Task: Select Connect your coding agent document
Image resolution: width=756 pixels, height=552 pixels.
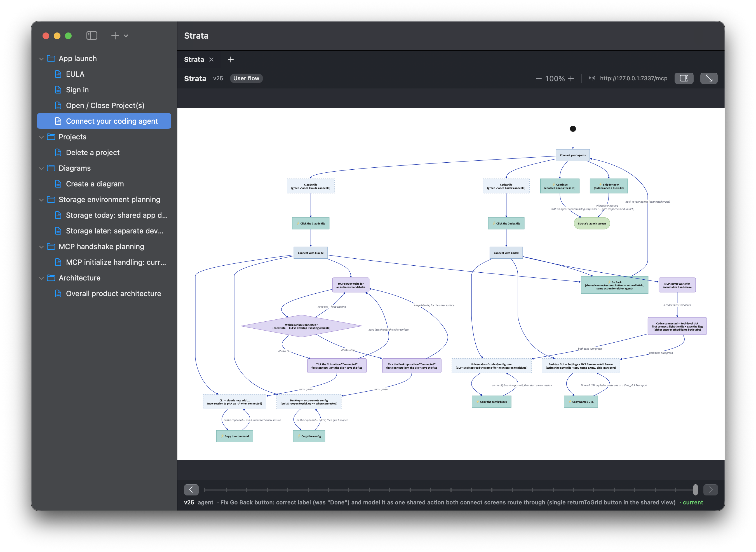Action: (104, 121)
